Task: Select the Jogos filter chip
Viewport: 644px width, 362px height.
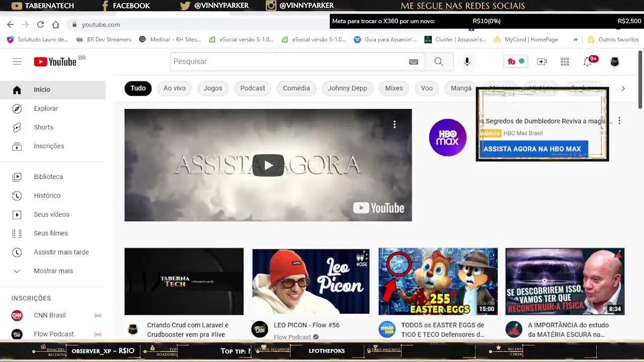Action: click(213, 88)
